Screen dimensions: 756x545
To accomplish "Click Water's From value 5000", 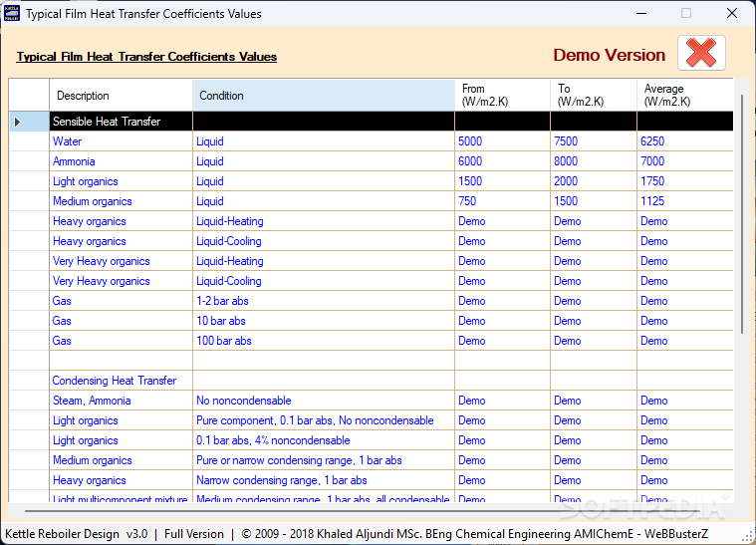I will pyautogui.click(x=502, y=141).
